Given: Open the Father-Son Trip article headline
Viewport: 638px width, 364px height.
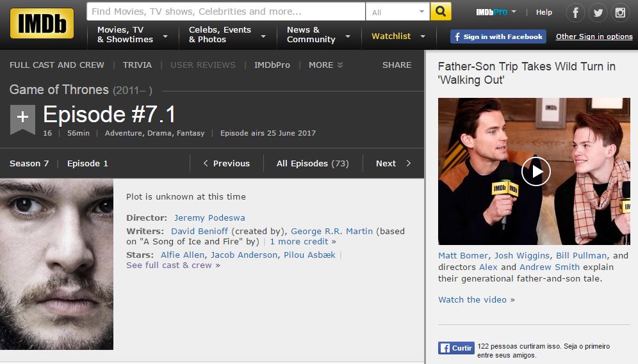Looking at the screenshot, I should click(x=527, y=73).
